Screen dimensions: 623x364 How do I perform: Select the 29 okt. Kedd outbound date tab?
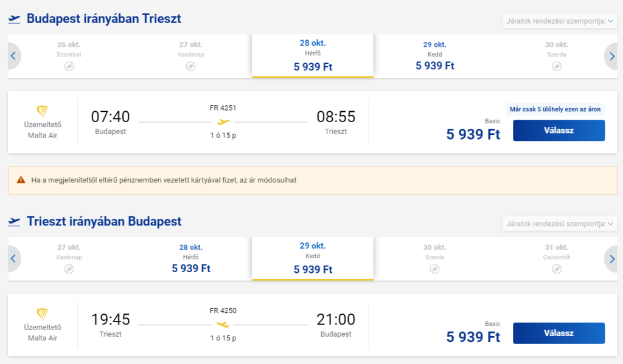click(434, 56)
